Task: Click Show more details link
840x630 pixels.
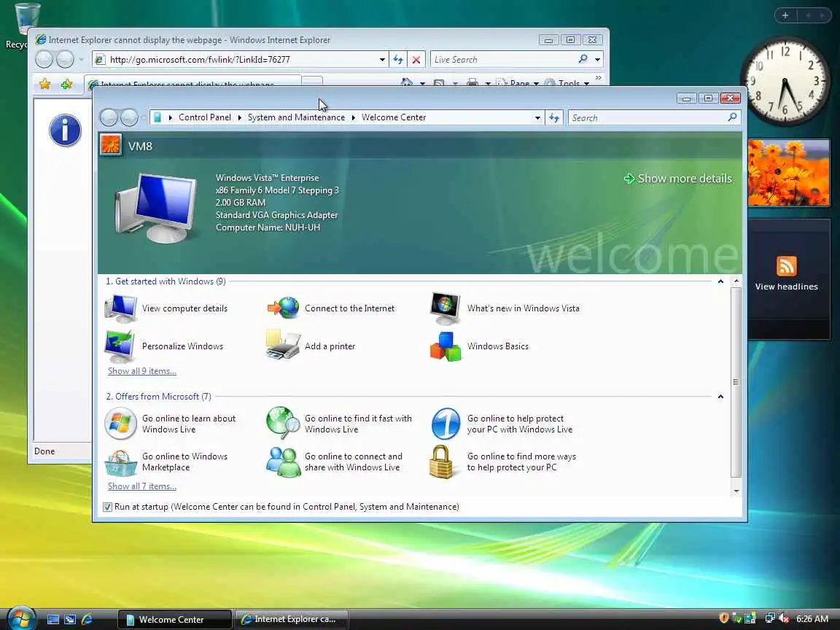Action: [678, 179]
